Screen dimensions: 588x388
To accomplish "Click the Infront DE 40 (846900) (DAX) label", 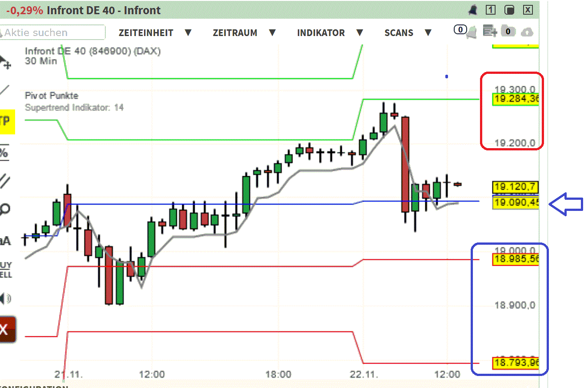I will point(93,51).
